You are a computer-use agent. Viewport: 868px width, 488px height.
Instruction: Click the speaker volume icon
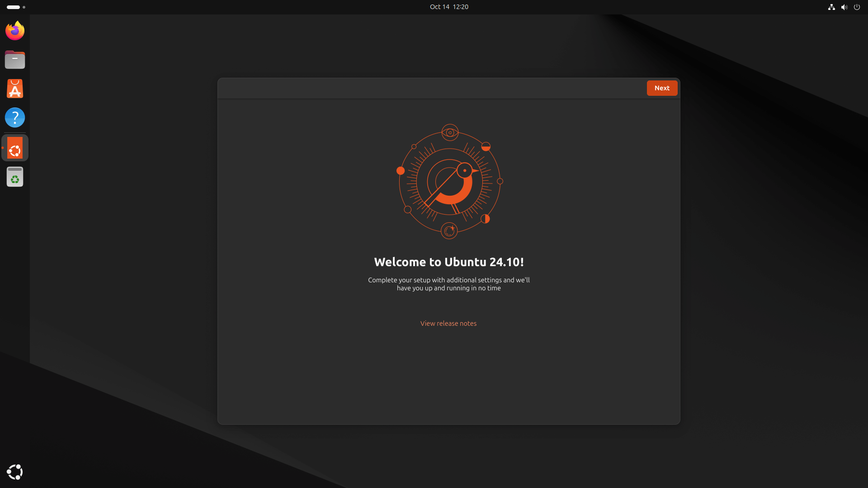tap(844, 7)
